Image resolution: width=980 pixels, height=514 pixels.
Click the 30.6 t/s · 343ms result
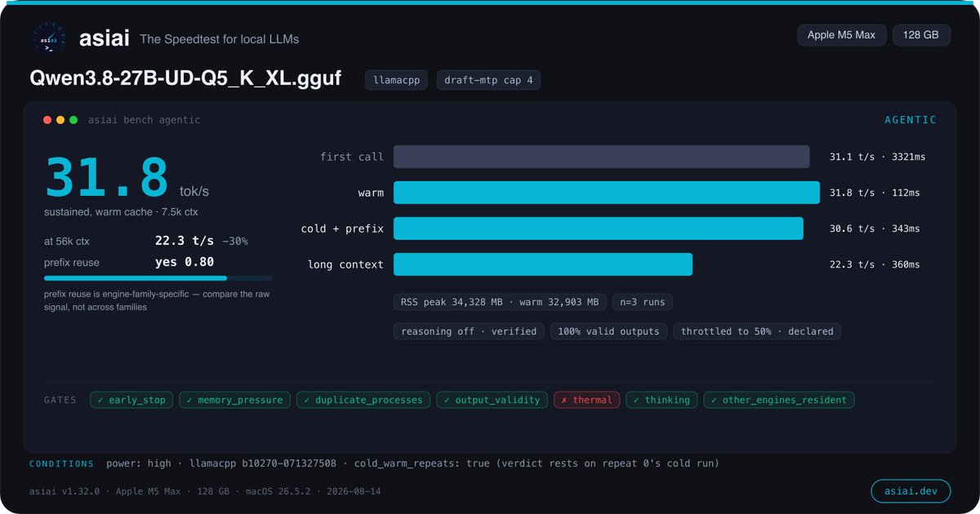pos(875,228)
